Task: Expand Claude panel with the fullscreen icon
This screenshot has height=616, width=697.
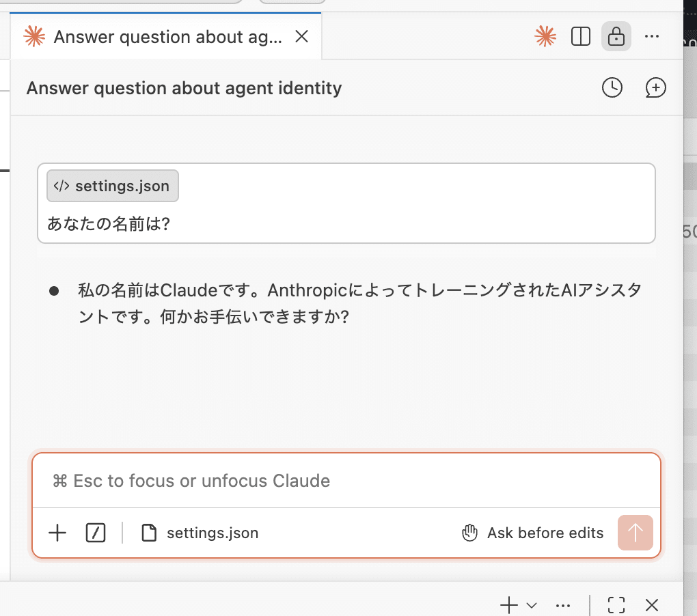Action: coord(616,605)
